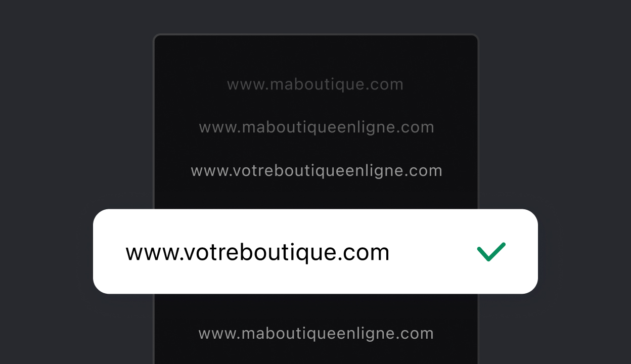The image size is (631, 364).
Task: Click the word "boutique" in the white card
Action: pyautogui.click(x=282, y=252)
